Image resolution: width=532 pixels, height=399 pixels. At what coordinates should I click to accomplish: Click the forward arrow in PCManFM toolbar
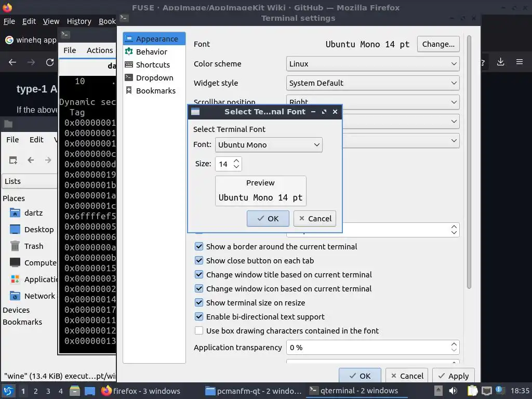tap(48, 160)
